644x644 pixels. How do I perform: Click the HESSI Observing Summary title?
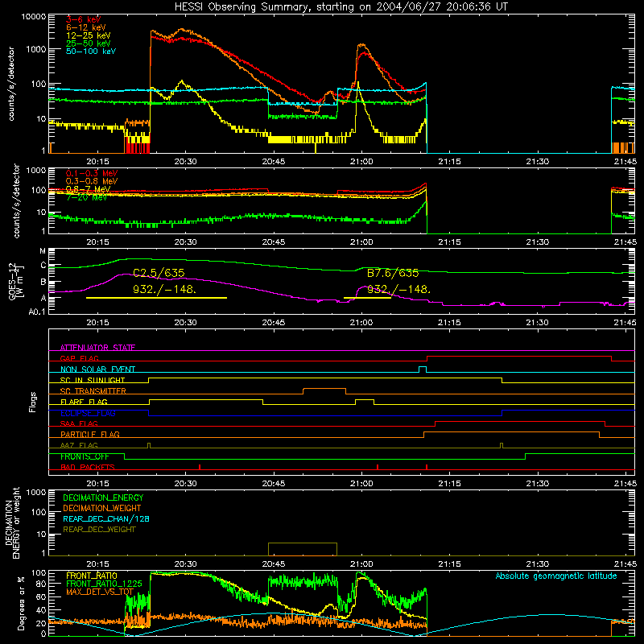341,7
